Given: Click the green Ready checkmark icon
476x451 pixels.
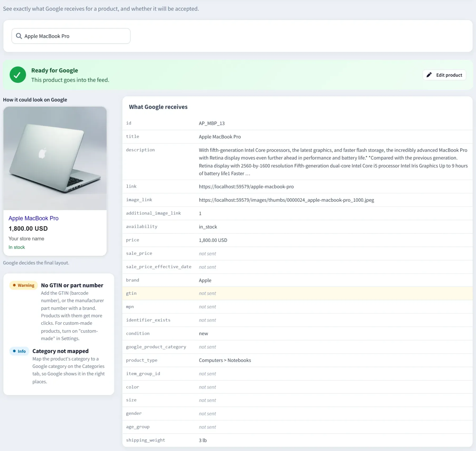Looking at the screenshot, I should 18,75.
